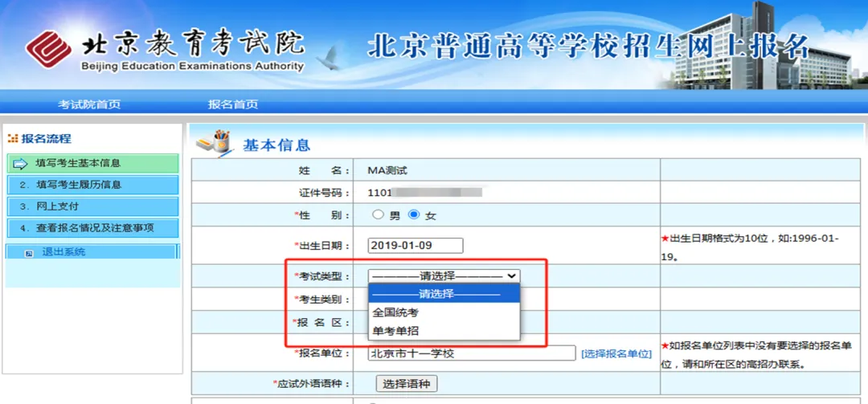Go to step 4 查看报名情况及注意事项
The image size is (868, 404).
[93, 228]
